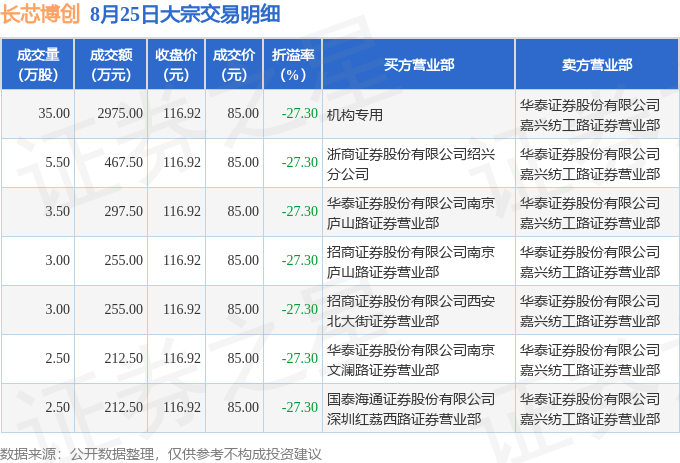Select the 成交量(万股) column header

click(38, 65)
